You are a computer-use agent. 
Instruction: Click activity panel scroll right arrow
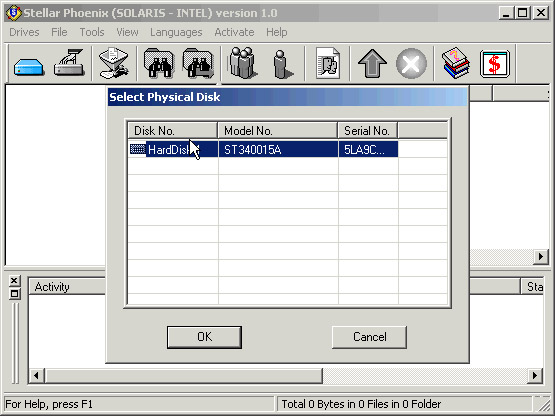coord(535,375)
